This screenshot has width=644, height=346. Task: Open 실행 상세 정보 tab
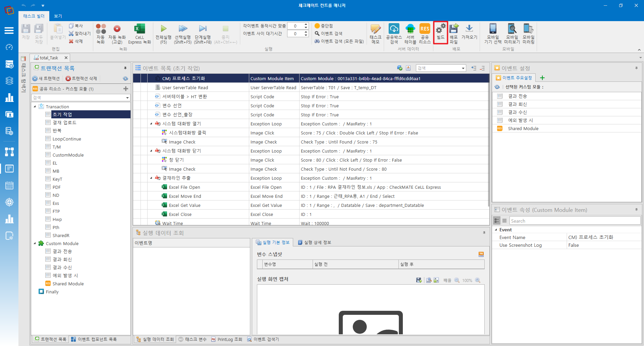(x=315, y=242)
